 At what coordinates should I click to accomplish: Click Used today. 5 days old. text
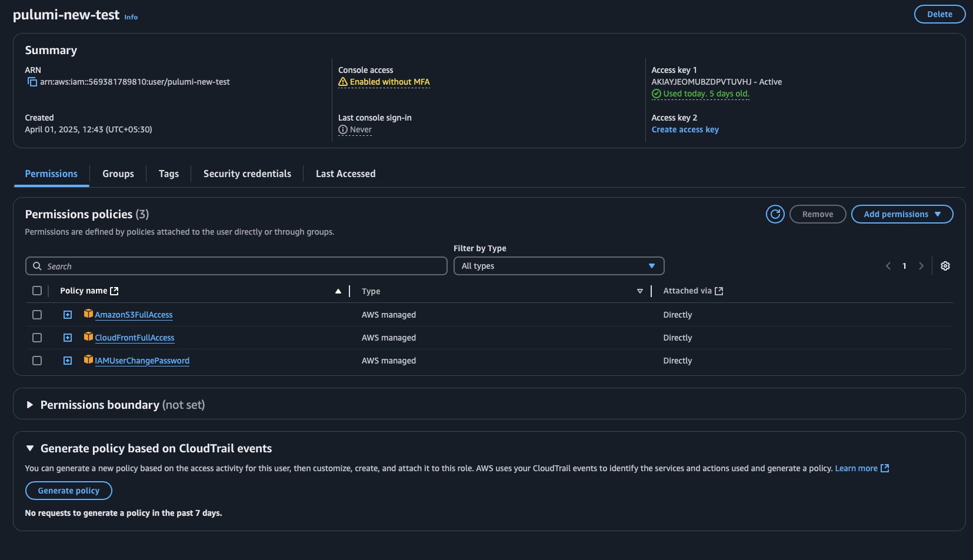click(706, 94)
